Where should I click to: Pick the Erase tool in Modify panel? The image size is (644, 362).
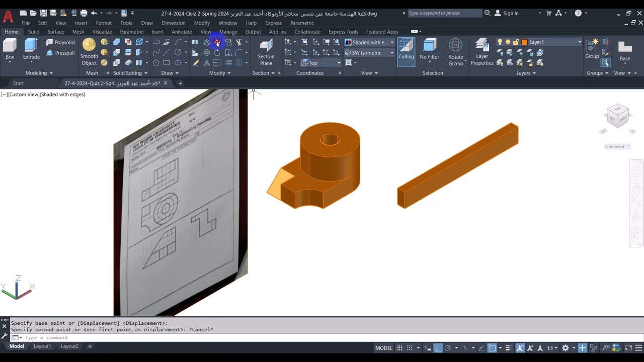coord(195,63)
